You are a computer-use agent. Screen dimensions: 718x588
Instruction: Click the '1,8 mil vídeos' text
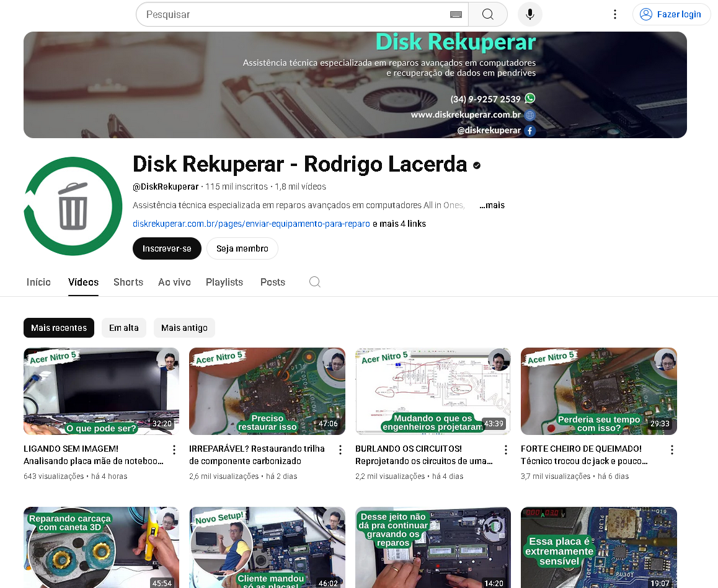click(x=300, y=186)
